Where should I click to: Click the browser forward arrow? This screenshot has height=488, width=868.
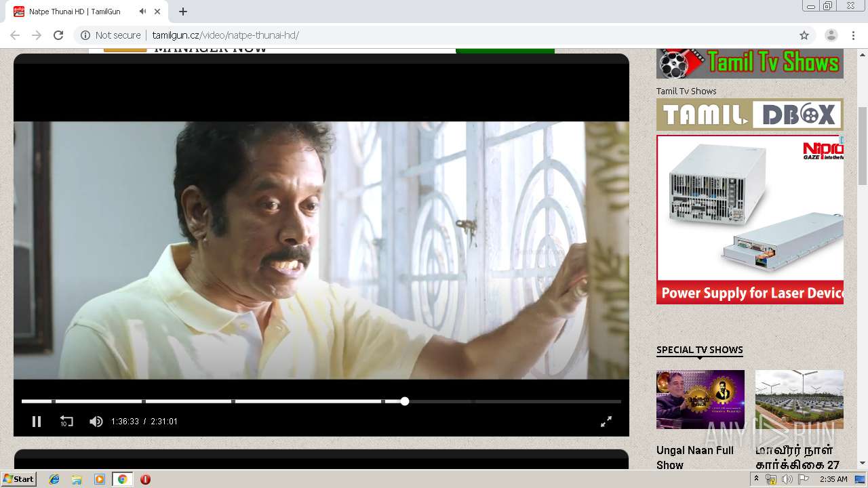click(x=37, y=35)
